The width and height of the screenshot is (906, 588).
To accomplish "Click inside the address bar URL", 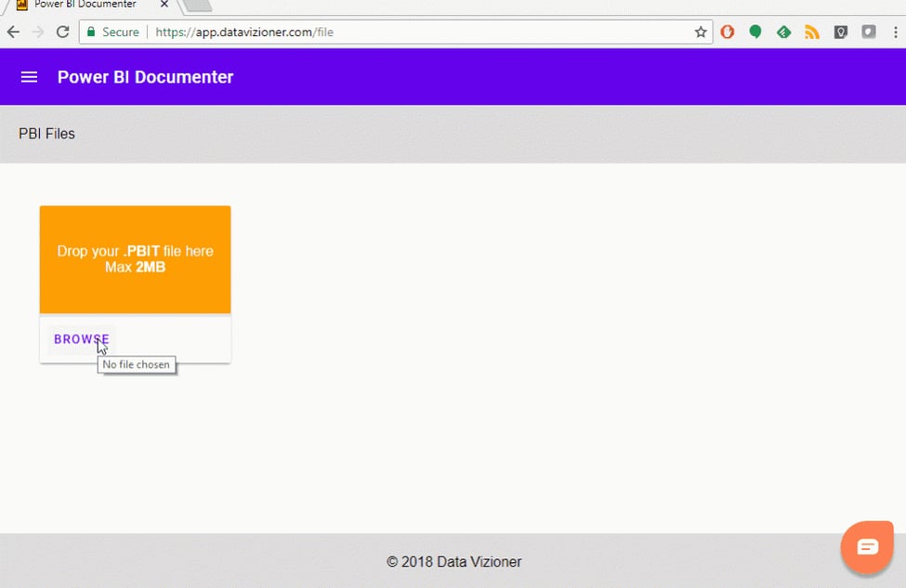I will coord(279,32).
